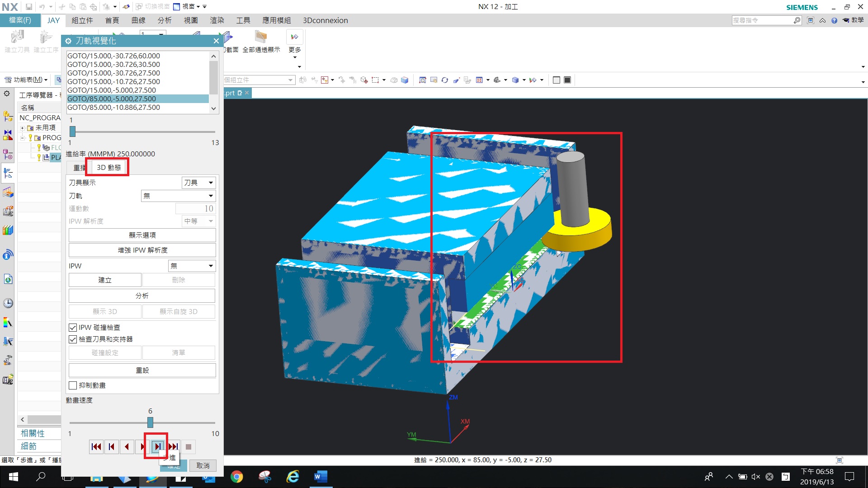The image size is (868, 488).
Task: Jump to the next operation end
Action: 173,447
